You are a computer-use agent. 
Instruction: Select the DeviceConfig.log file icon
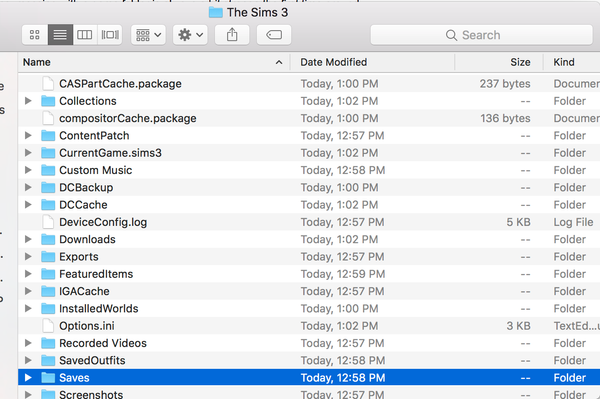tap(48, 222)
